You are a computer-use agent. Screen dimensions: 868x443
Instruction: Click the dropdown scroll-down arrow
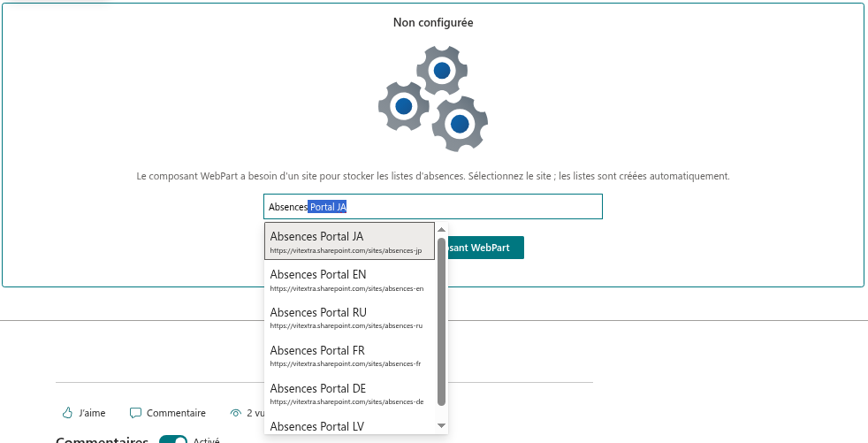click(x=441, y=425)
